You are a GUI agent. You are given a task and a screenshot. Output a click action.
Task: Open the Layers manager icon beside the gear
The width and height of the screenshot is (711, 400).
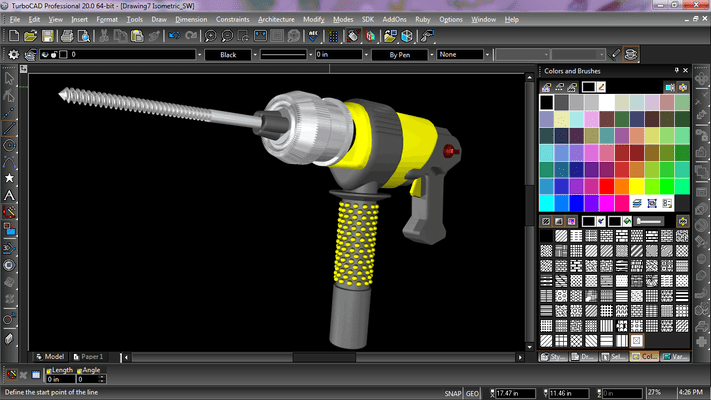tap(30, 54)
